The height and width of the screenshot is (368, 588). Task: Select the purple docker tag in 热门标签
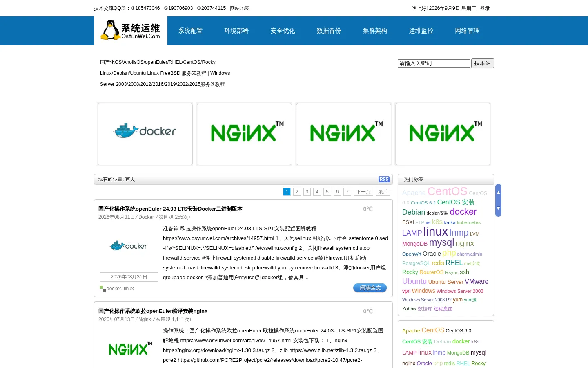(x=463, y=212)
